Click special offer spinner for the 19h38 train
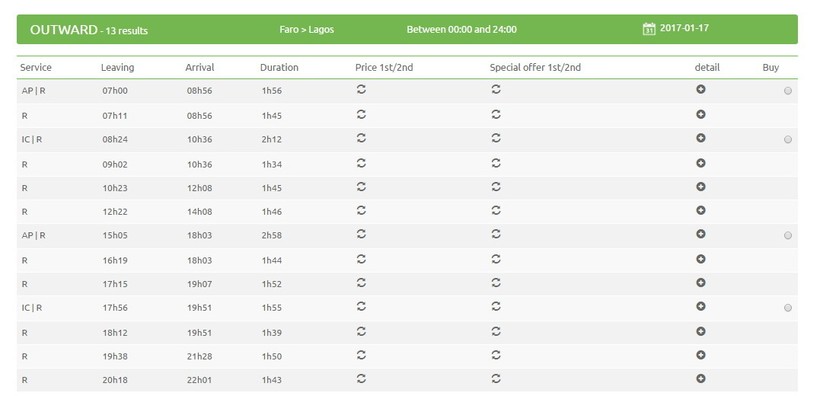 click(x=496, y=355)
